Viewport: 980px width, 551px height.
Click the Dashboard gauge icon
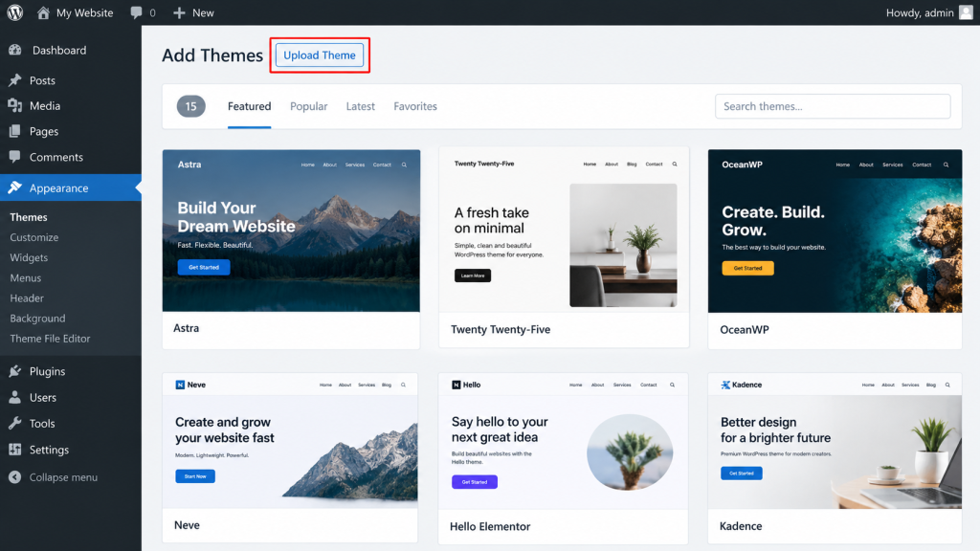click(x=15, y=50)
